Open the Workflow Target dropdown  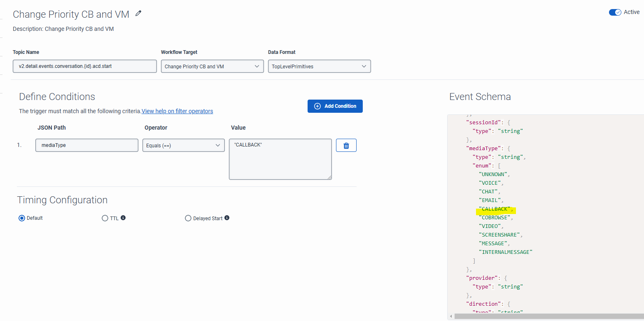pos(212,66)
